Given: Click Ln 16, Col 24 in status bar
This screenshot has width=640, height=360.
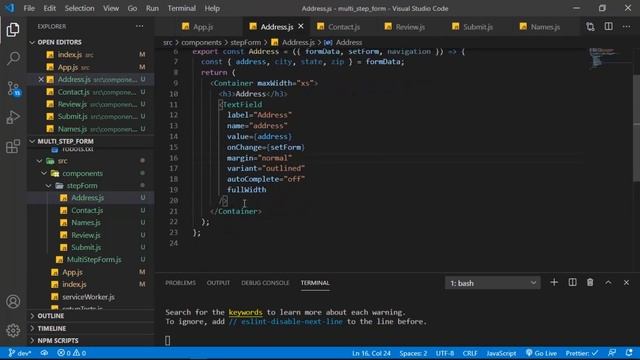Looking at the screenshot, I should pos(371,353).
